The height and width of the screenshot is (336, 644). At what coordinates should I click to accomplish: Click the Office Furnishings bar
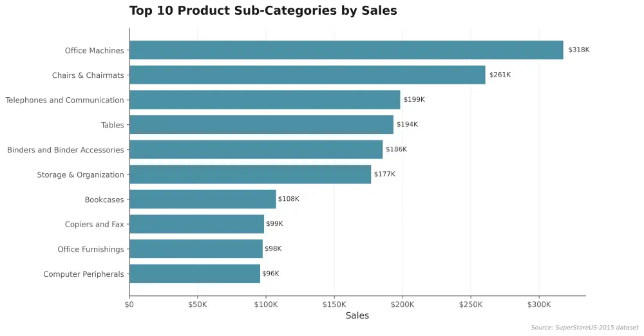[x=196, y=249]
